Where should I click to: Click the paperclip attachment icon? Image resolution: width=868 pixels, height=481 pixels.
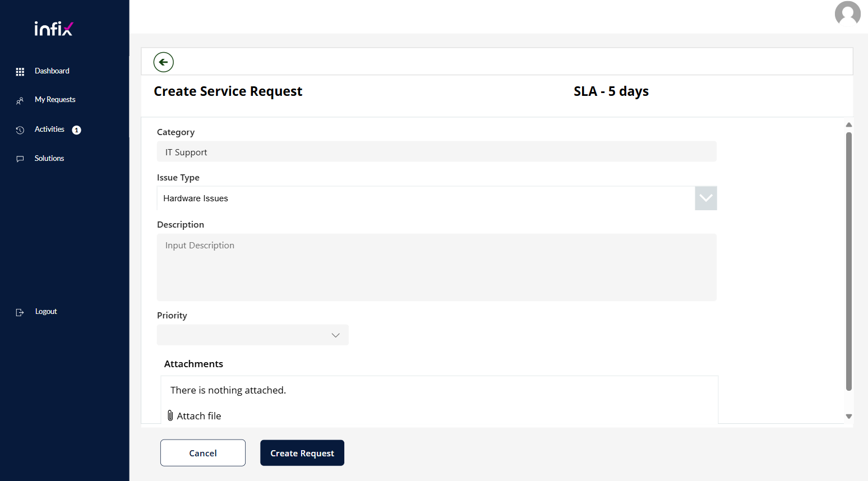(170, 415)
